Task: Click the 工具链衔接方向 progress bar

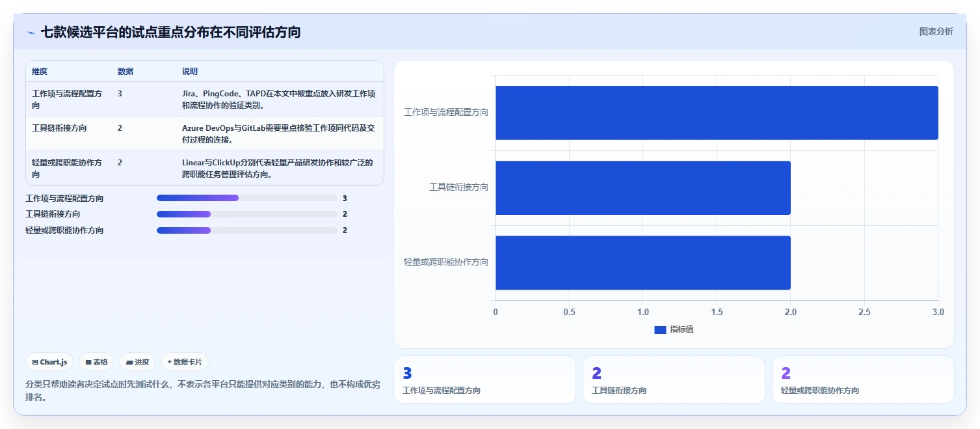Action: [x=246, y=214]
